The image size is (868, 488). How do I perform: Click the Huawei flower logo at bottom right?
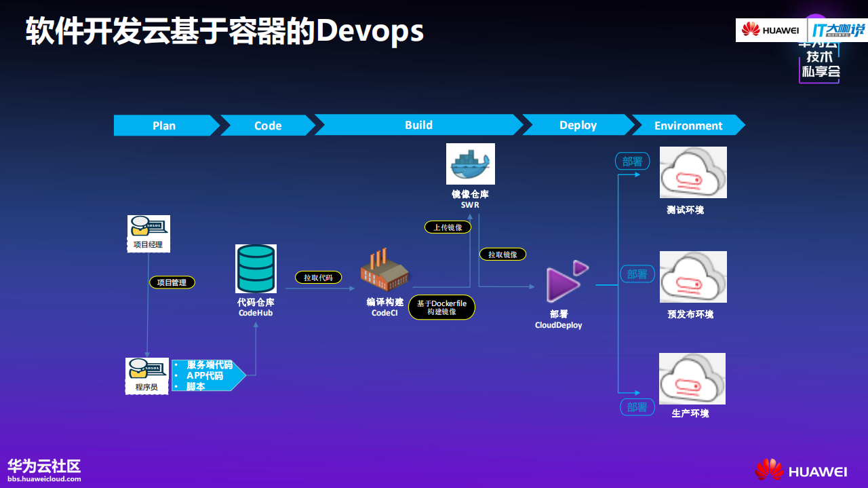pos(770,469)
